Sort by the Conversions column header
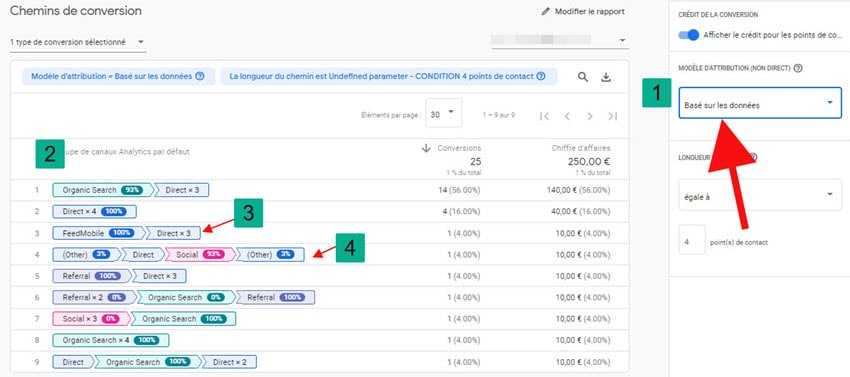Screen dimensions: 850x377 459,148
